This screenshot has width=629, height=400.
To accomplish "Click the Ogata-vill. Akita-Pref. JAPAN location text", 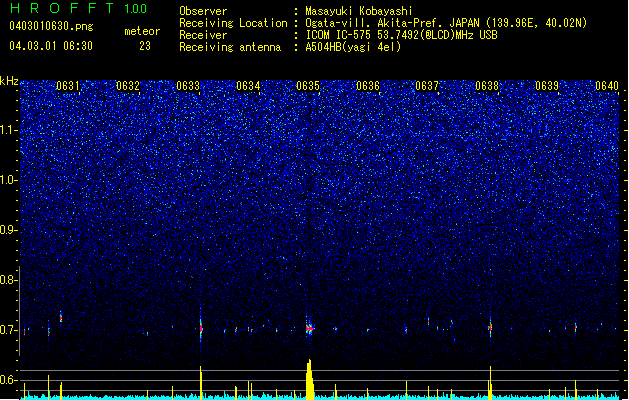I will (446, 23).
